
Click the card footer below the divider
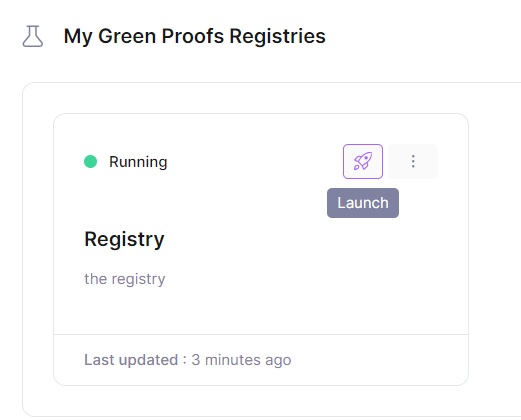pos(261,360)
